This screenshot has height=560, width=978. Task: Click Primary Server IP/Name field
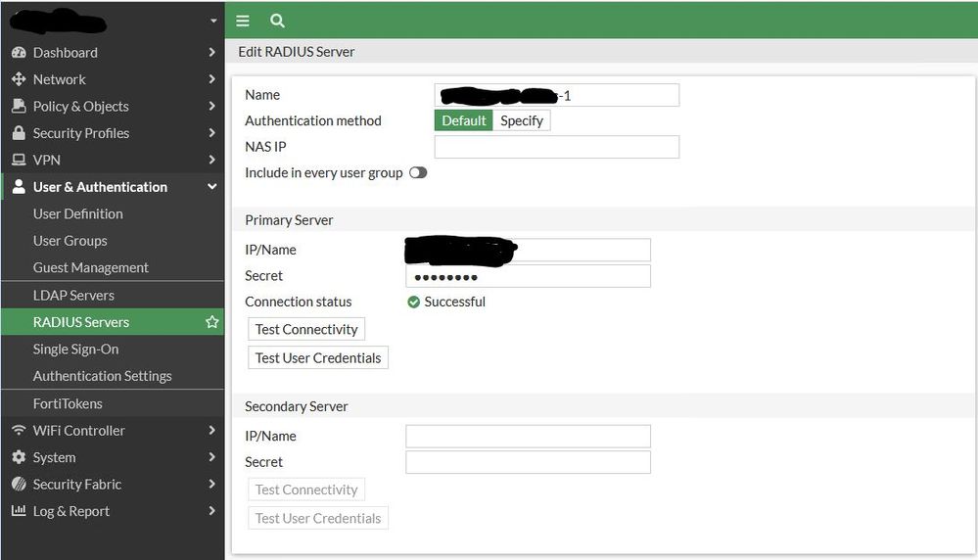(x=529, y=250)
